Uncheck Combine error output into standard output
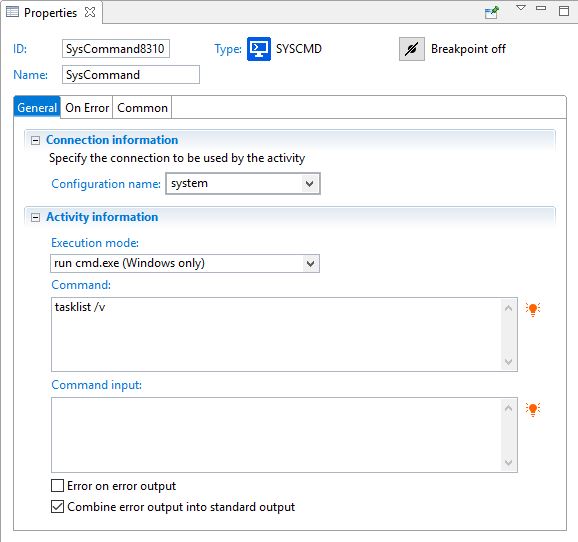 58,507
